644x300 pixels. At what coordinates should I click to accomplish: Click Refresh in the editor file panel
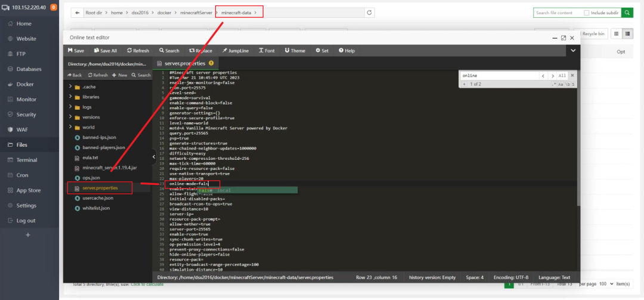[98, 75]
